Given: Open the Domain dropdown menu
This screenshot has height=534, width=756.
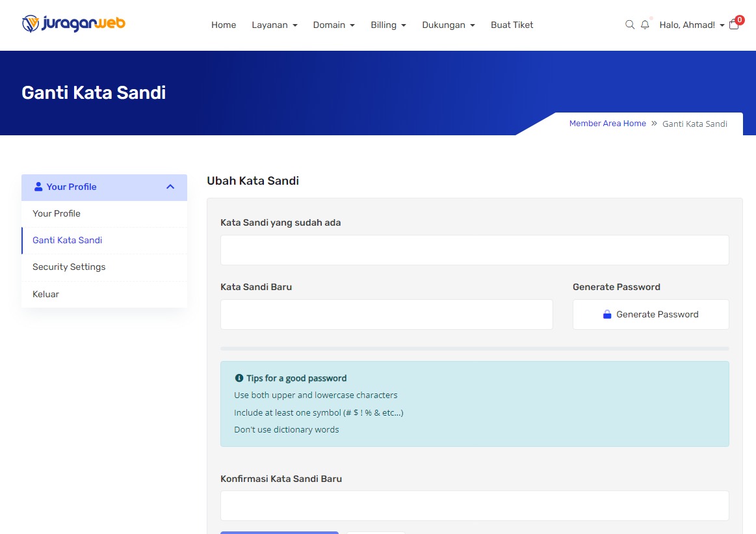Looking at the screenshot, I should (x=333, y=25).
